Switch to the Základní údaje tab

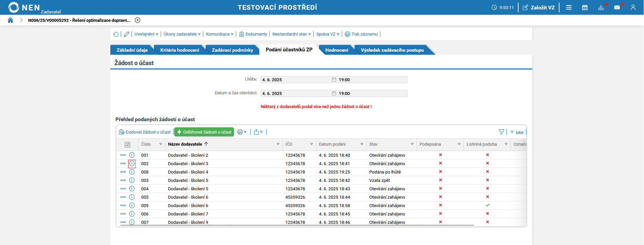(132, 50)
